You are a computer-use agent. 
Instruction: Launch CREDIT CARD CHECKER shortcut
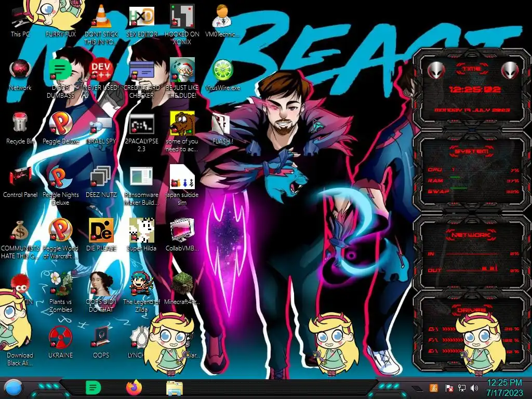[141, 78]
